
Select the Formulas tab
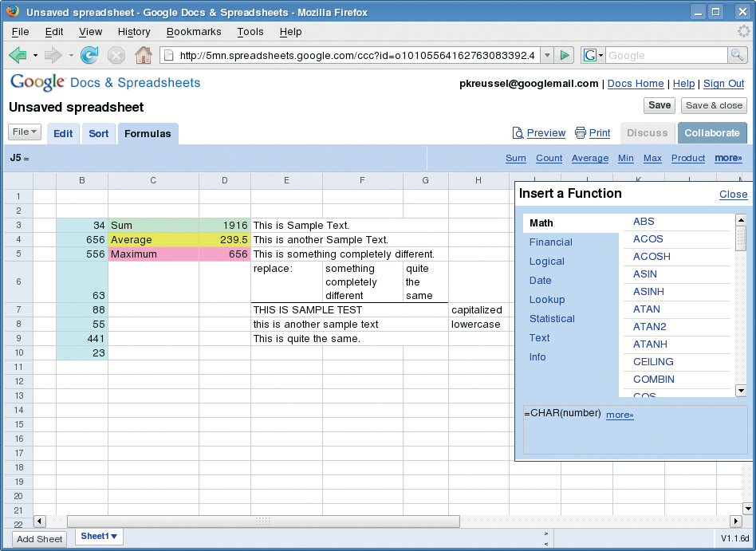click(x=148, y=133)
